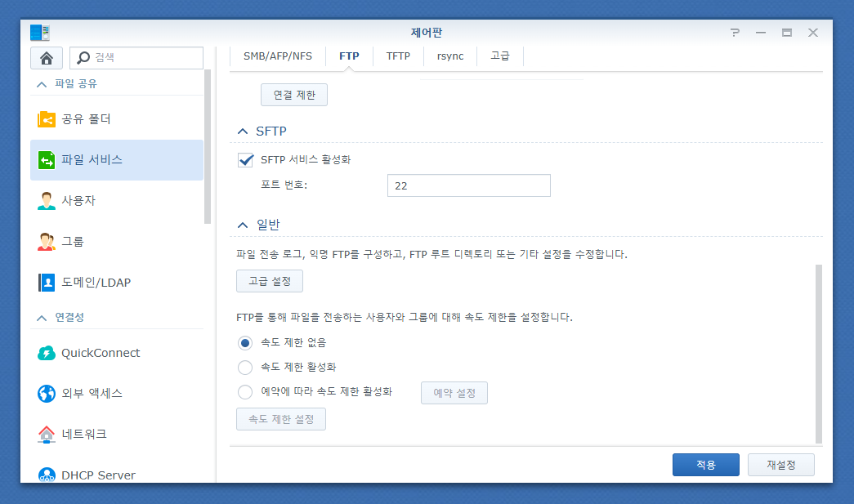Click the QuickConnect label

pyautogui.click(x=101, y=353)
